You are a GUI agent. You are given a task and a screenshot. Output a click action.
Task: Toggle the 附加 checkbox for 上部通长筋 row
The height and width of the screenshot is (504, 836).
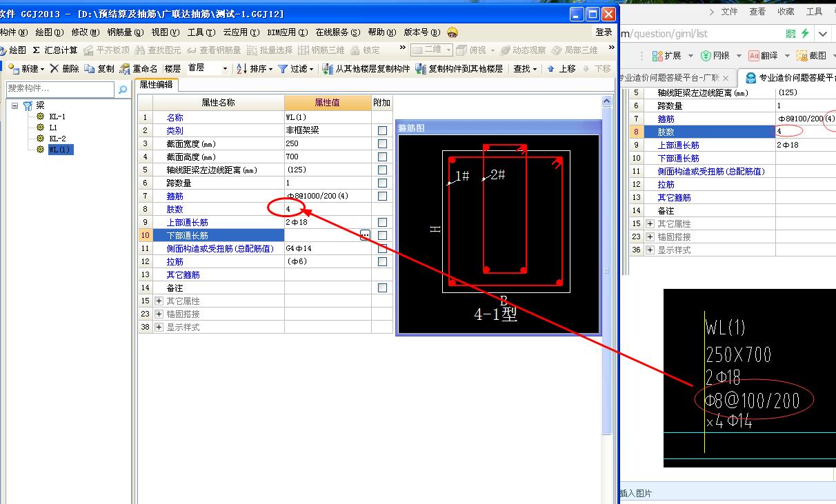tap(382, 223)
